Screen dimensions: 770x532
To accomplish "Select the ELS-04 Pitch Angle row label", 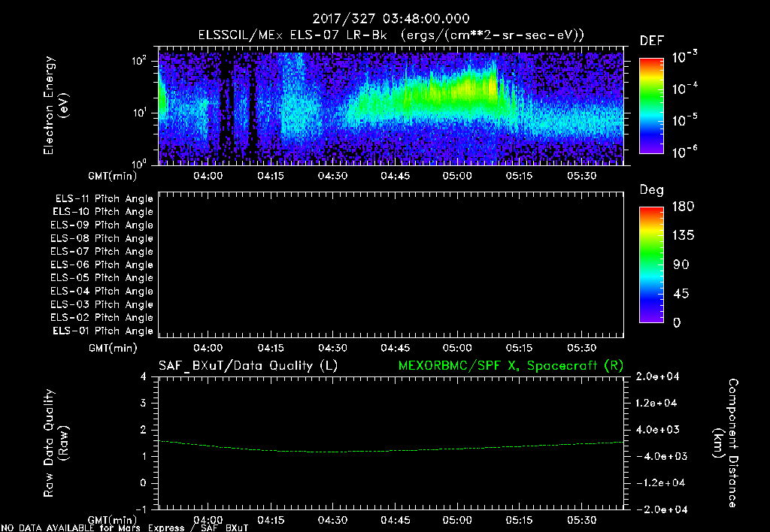I will (102, 291).
